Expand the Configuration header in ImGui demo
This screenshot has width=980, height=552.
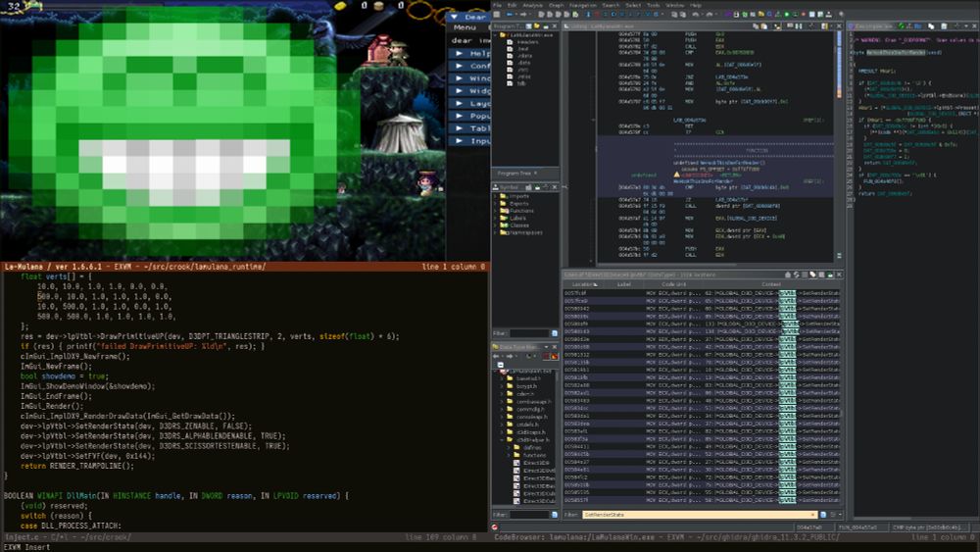click(x=469, y=66)
